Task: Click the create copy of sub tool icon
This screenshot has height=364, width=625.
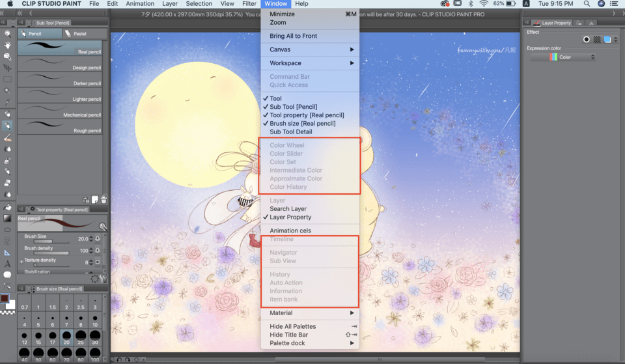Action: 95,199
